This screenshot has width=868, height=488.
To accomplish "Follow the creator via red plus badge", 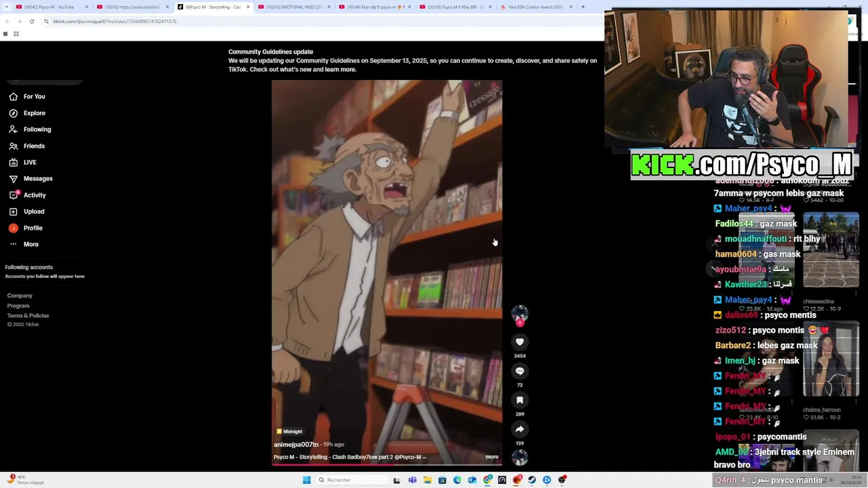I will coord(520,323).
